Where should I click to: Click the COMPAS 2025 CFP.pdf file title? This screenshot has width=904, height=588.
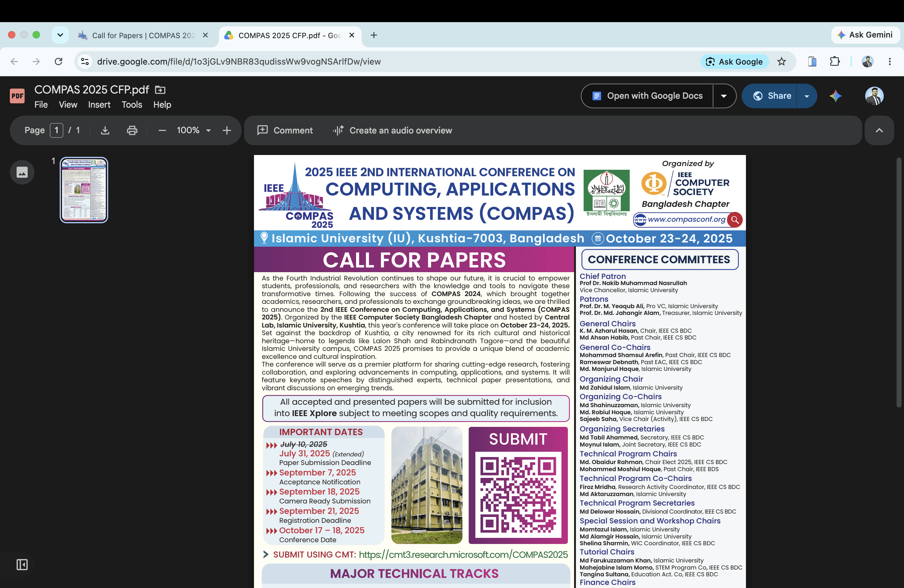coord(92,89)
